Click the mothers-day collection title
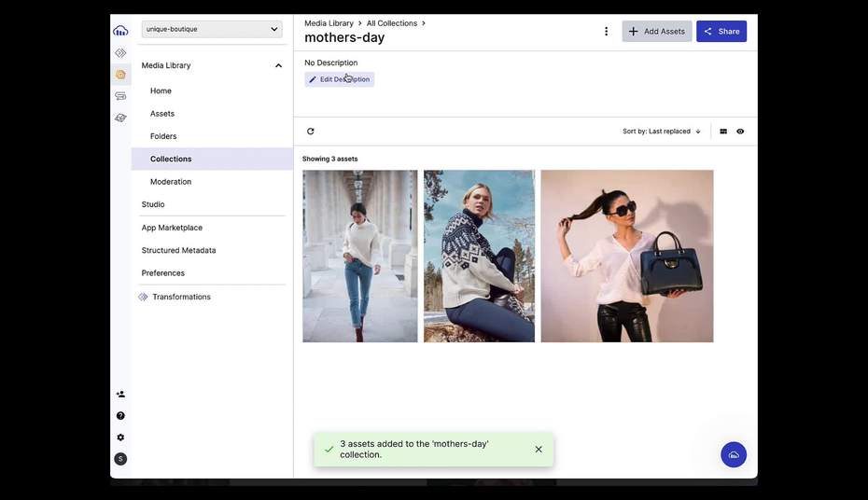This screenshot has width=868, height=500. [344, 37]
